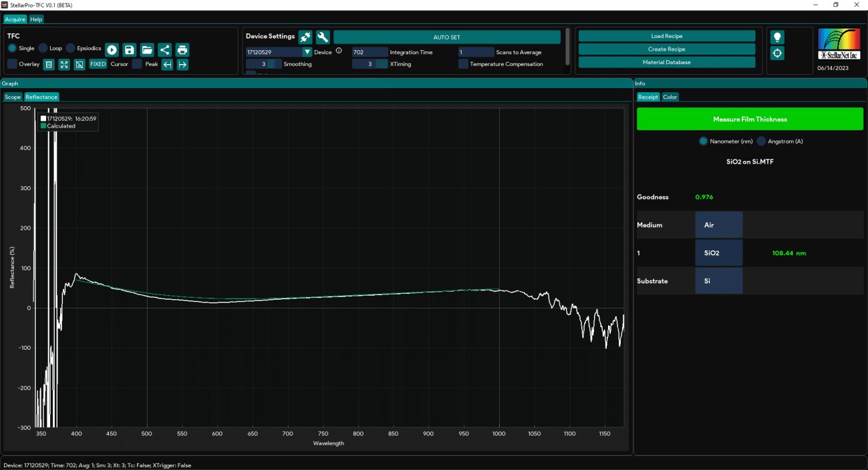Click the 17120529: 16:20:59 legend entry

click(69, 118)
